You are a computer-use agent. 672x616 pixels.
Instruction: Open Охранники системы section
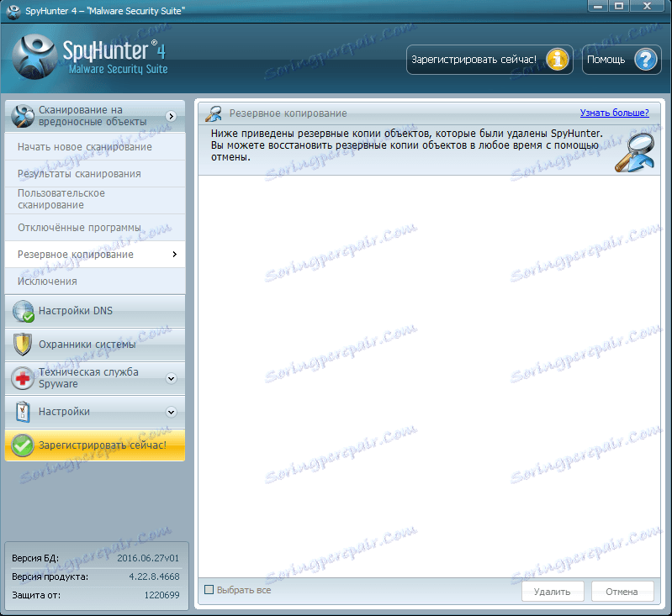(95, 345)
